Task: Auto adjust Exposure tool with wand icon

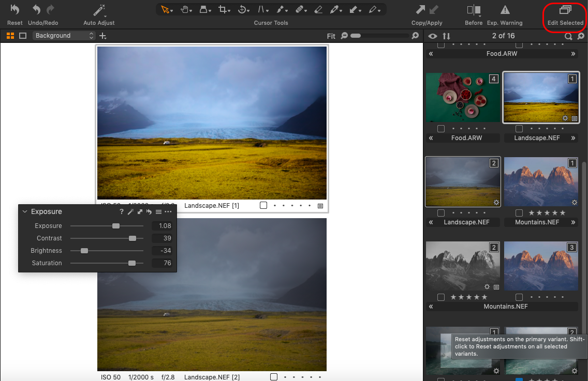Action: point(130,211)
